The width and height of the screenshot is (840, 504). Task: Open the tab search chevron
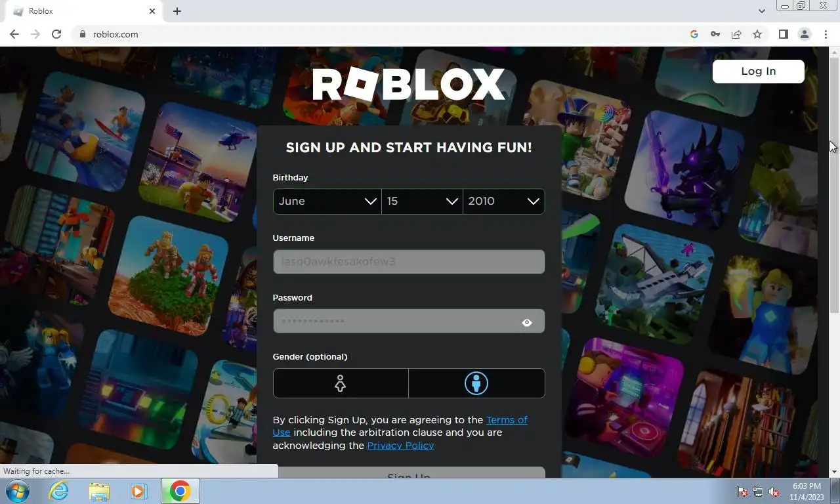point(761,11)
